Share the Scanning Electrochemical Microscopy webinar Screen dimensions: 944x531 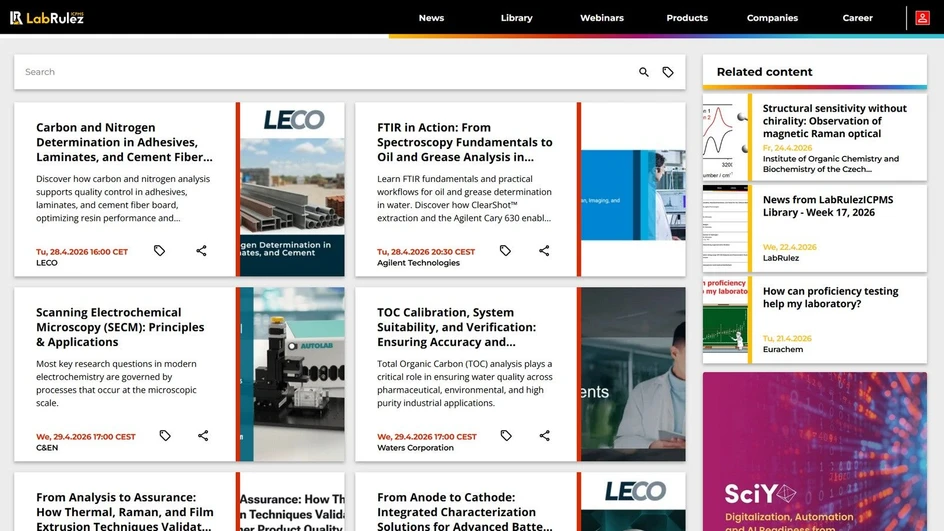203,436
